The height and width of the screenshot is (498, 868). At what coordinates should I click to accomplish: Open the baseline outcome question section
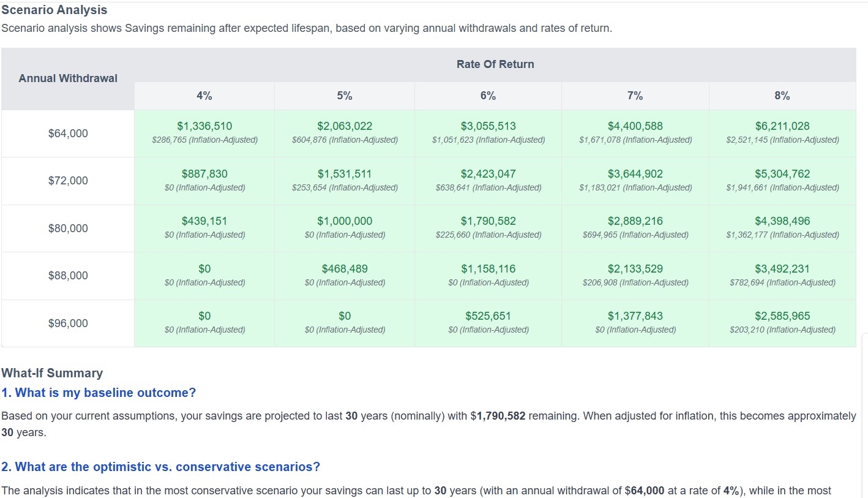point(98,393)
